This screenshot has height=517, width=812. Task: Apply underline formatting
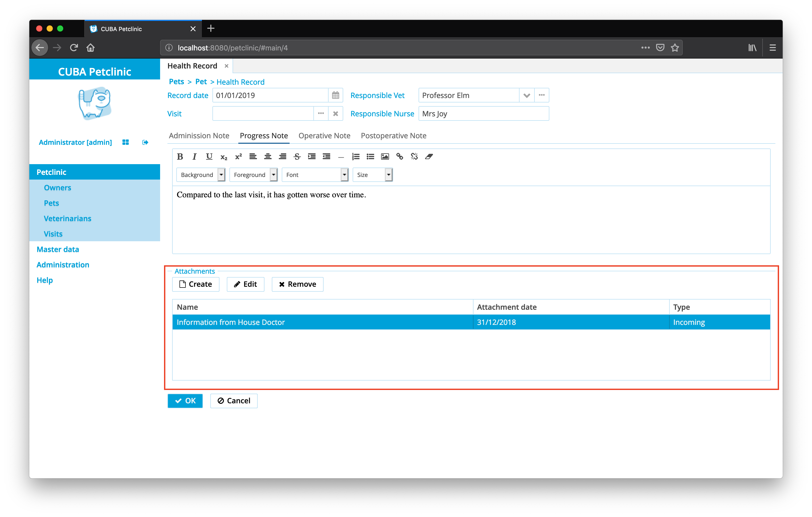tap(209, 156)
